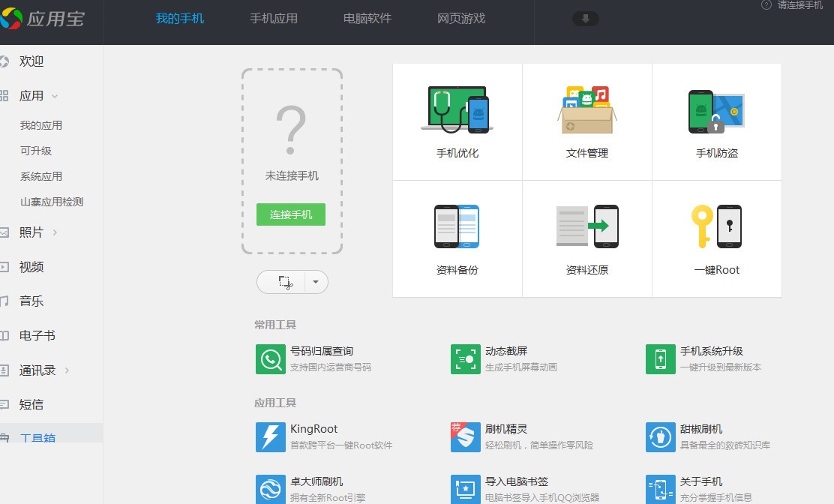The height and width of the screenshot is (504, 834).
Task: Switch to 手机应用 tab
Action: (x=274, y=19)
